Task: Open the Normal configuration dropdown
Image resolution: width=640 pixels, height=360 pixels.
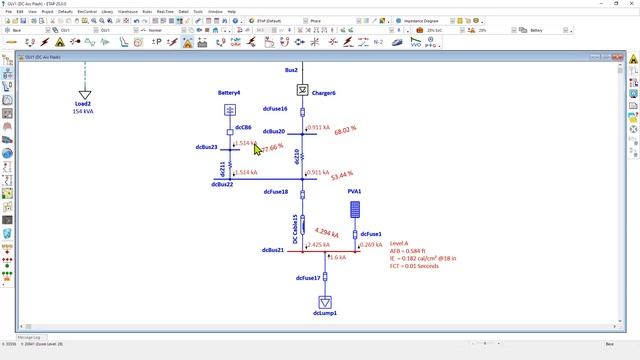Action: pyautogui.click(x=184, y=30)
